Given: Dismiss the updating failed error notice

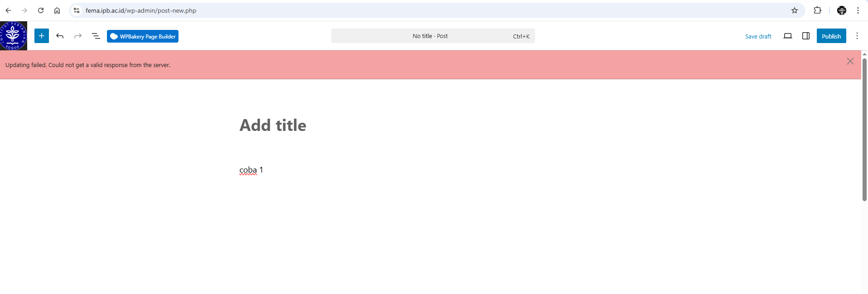Looking at the screenshot, I should click(850, 61).
